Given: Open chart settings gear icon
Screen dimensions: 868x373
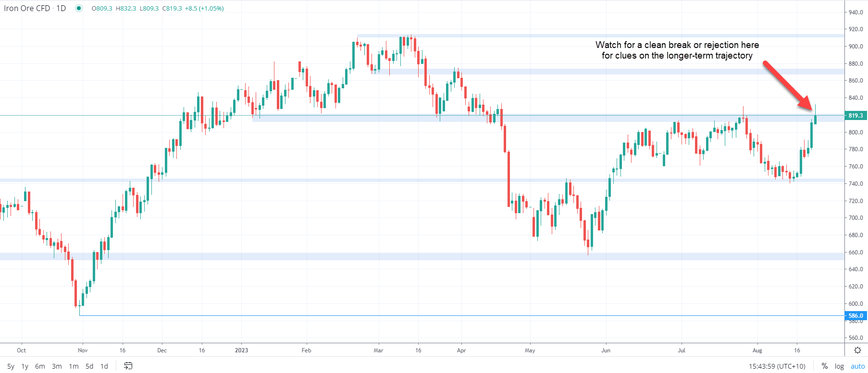Looking at the screenshot, I should tap(857, 350).
